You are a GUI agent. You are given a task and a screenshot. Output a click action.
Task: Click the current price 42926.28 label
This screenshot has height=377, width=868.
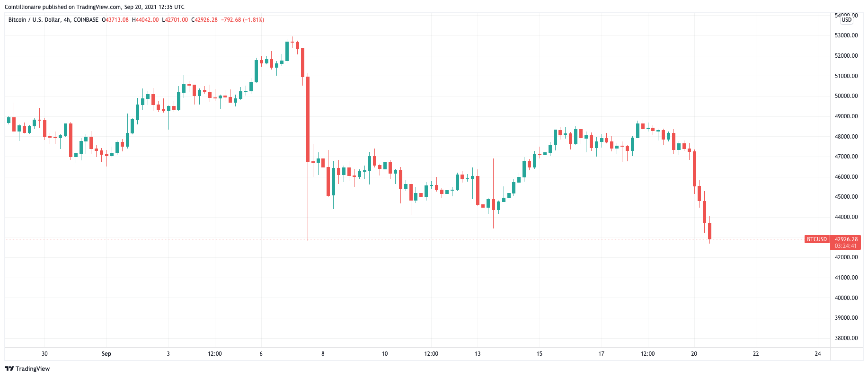(x=846, y=239)
